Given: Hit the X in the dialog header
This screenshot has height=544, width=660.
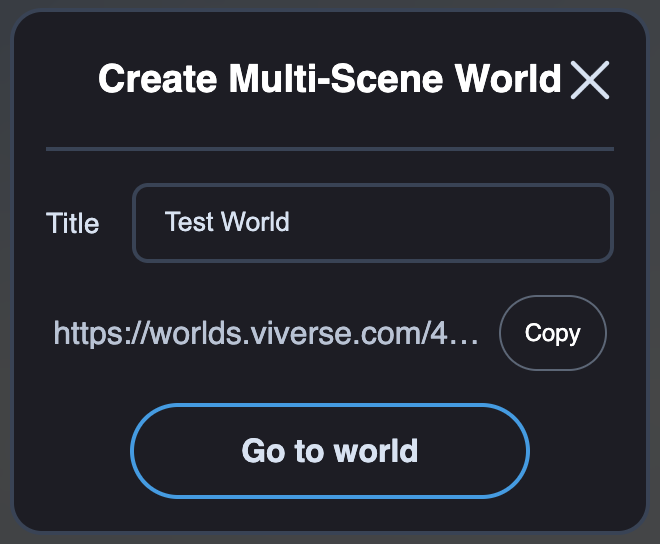Looking at the screenshot, I should [589, 80].
